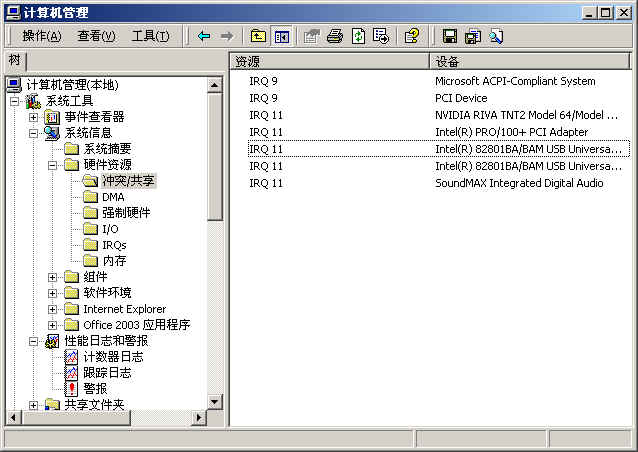Open the 操作(A) menu
Screen dimensions: 638x452
pyautogui.click(x=42, y=36)
